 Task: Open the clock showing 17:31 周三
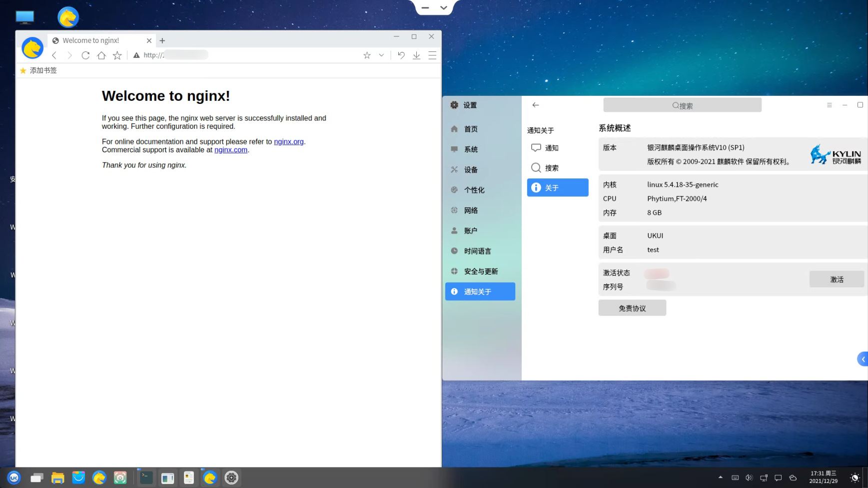click(x=824, y=478)
